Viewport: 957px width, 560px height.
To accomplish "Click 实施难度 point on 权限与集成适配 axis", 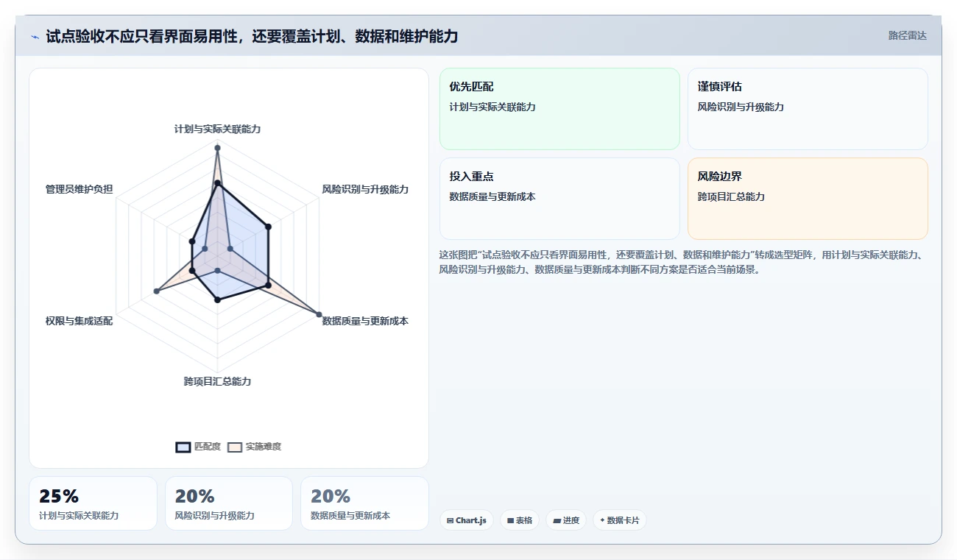I will [x=156, y=291].
